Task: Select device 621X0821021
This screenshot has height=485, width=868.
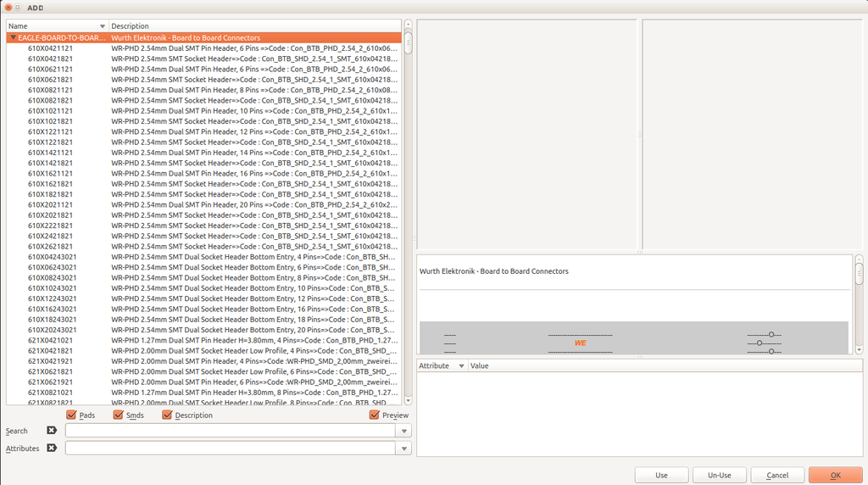Action: coord(203,393)
